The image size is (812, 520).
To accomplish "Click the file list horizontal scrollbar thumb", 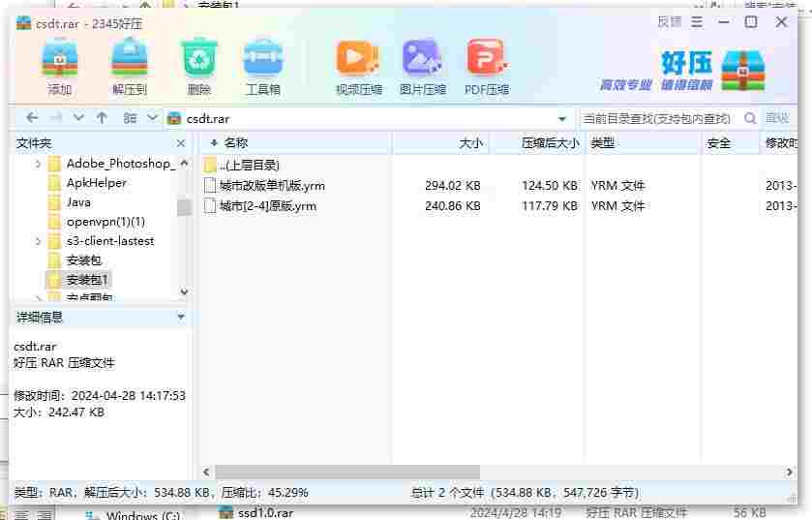I will pyautogui.click(x=347, y=472).
